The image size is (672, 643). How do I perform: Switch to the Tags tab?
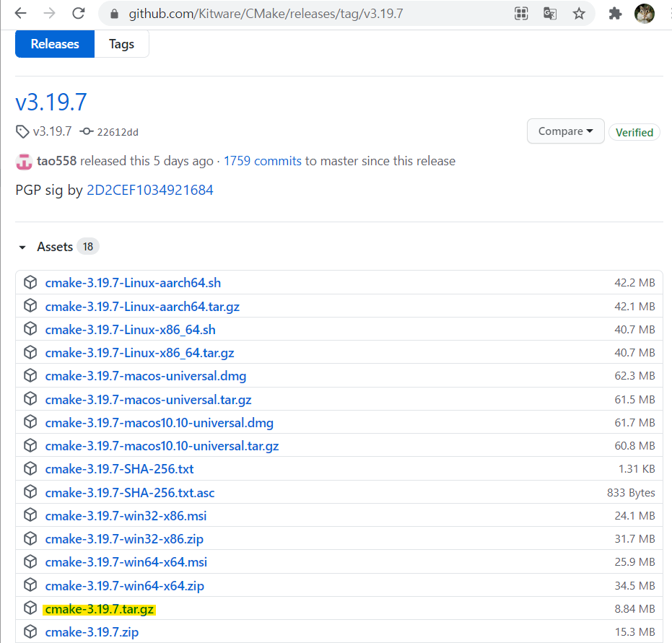coord(121,44)
